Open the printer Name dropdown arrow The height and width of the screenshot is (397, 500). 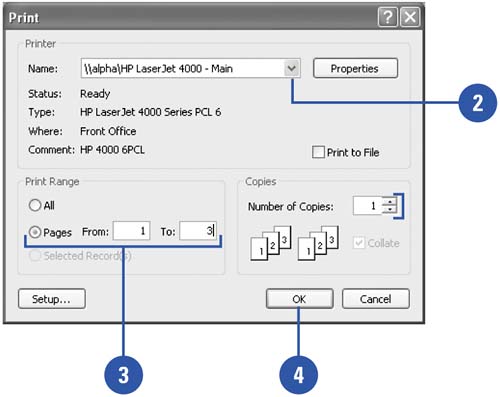click(292, 69)
